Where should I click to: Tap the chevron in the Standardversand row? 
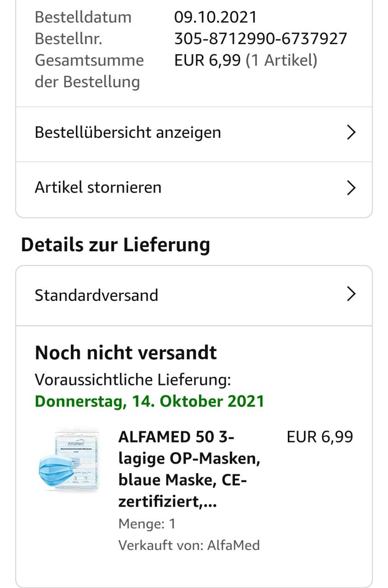coord(351,294)
